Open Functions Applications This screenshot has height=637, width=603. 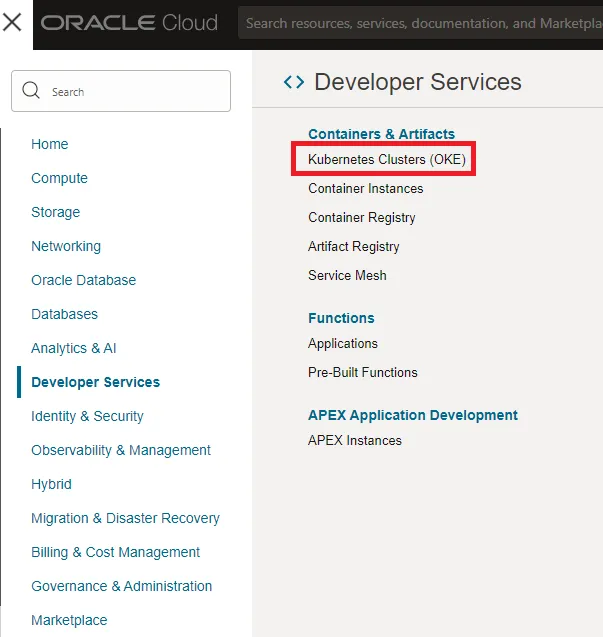[x=343, y=344]
